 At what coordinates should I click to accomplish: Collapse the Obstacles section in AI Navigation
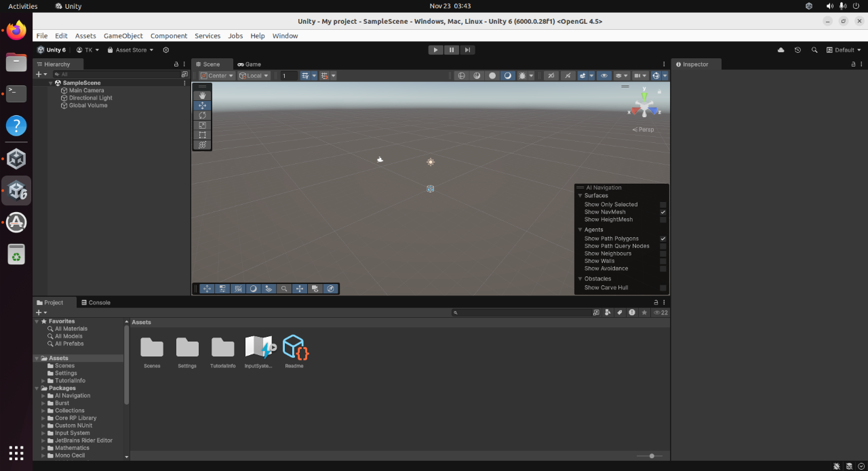[582, 278]
